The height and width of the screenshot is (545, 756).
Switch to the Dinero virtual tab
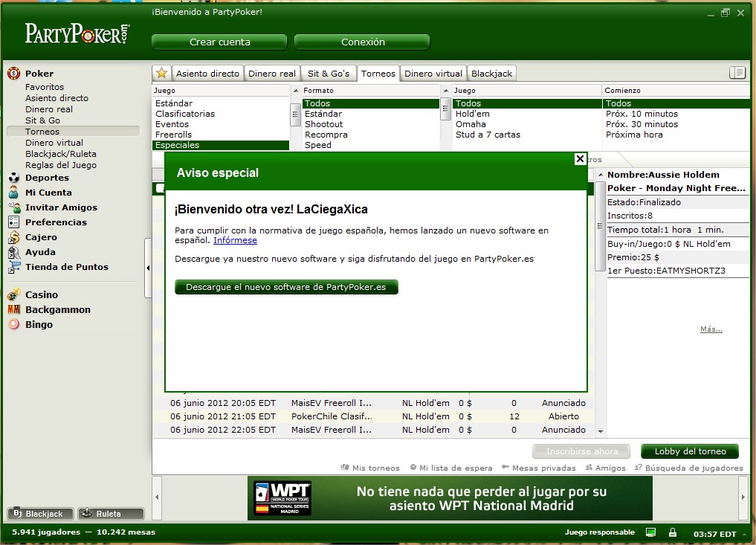pyautogui.click(x=433, y=74)
